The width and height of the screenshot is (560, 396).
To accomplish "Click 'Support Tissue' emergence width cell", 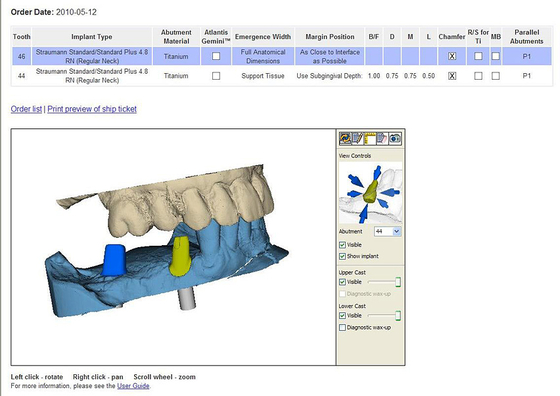I will [263, 76].
